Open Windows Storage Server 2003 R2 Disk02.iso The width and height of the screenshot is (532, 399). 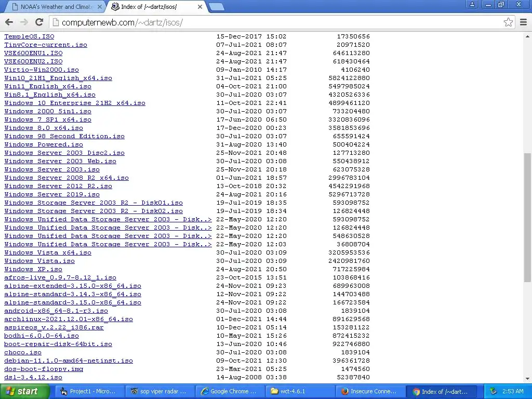coord(94,211)
